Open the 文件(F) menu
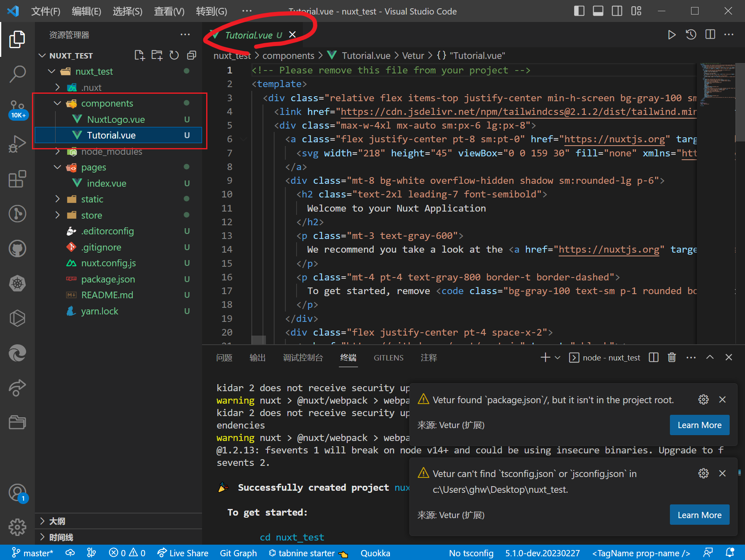 (x=46, y=11)
